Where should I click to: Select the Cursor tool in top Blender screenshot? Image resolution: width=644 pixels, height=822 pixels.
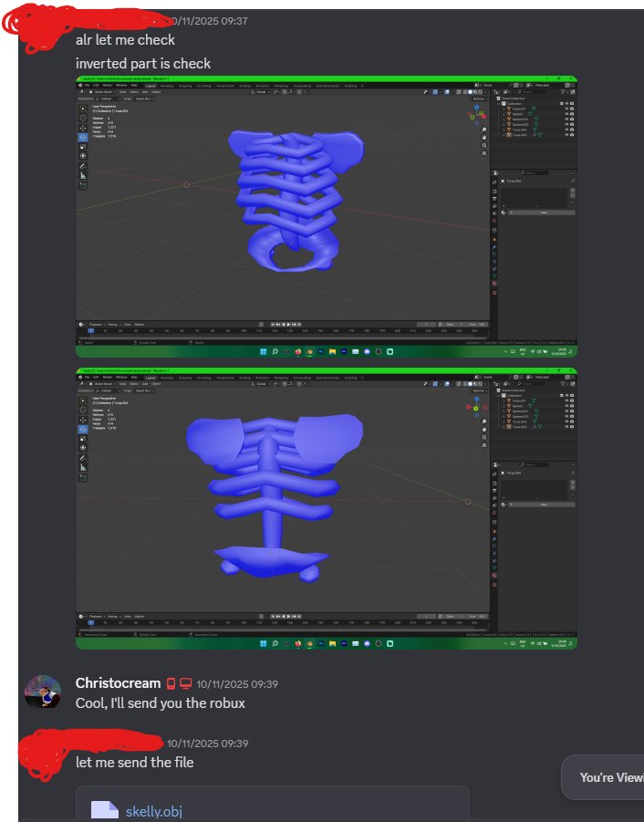click(x=83, y=118)
